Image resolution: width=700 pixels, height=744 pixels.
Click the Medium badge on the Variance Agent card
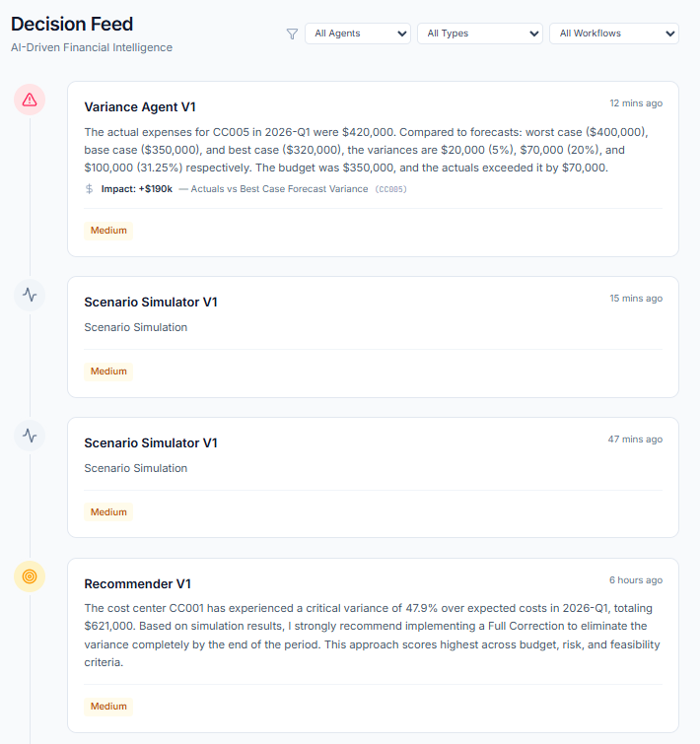(x=108, y=231)
